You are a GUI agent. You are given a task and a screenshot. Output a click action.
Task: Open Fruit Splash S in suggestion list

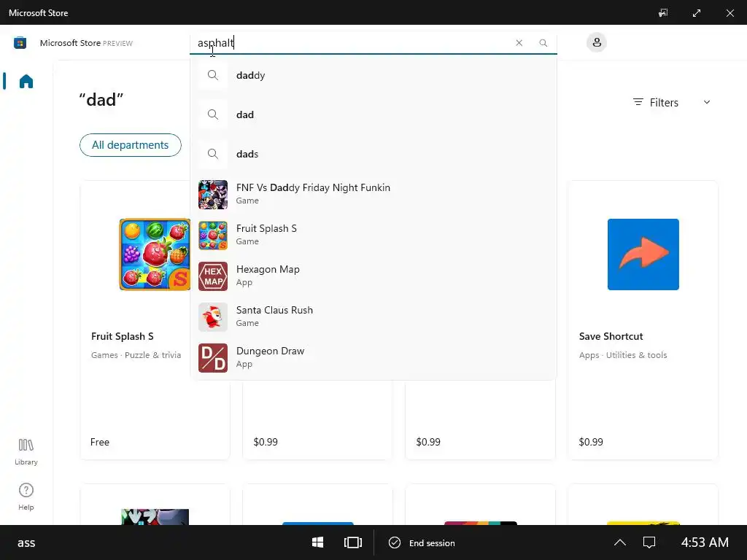coord(373,235)
